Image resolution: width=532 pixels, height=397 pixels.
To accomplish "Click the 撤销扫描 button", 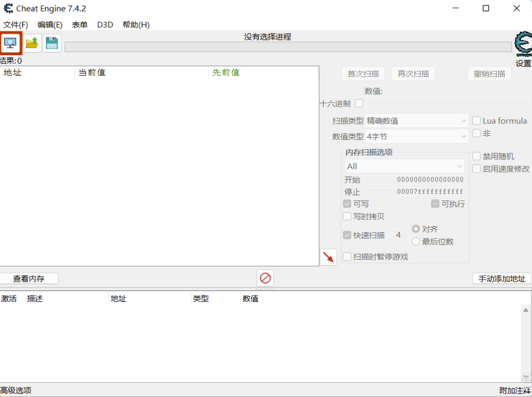I will (489, 74).
